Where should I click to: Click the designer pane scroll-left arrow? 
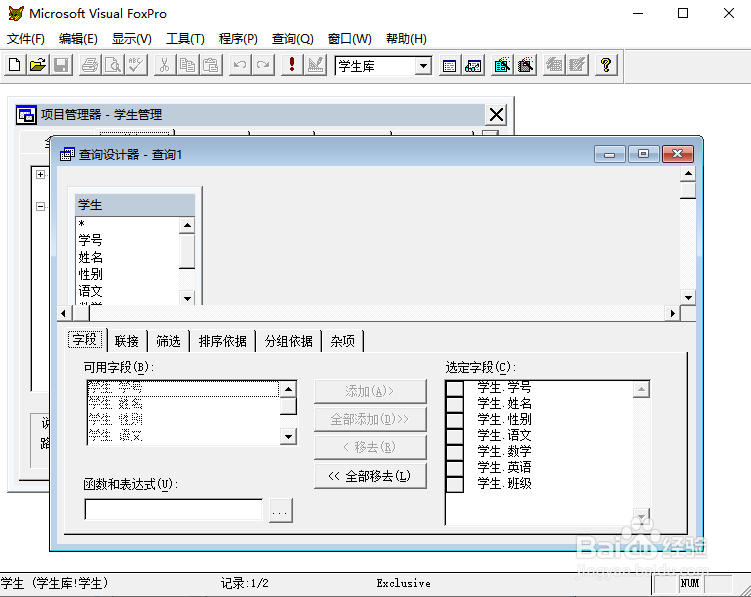[64, 313]
